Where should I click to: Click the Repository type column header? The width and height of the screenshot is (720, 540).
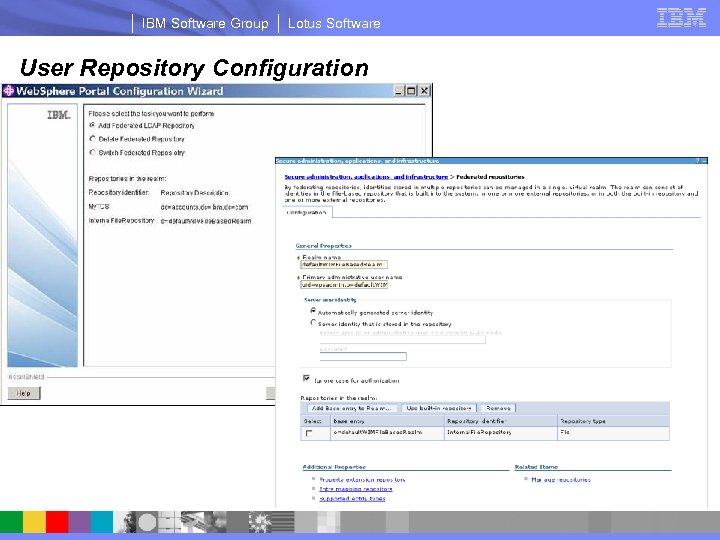click(x=613, y=421)
